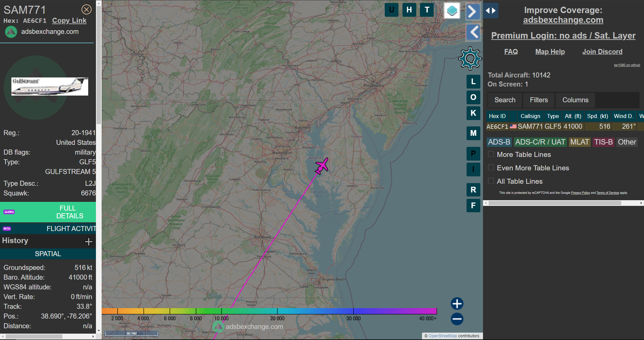644x340 pixels.
Task: Sort table by Spd. (kt) column
Action: coord(597,116)
